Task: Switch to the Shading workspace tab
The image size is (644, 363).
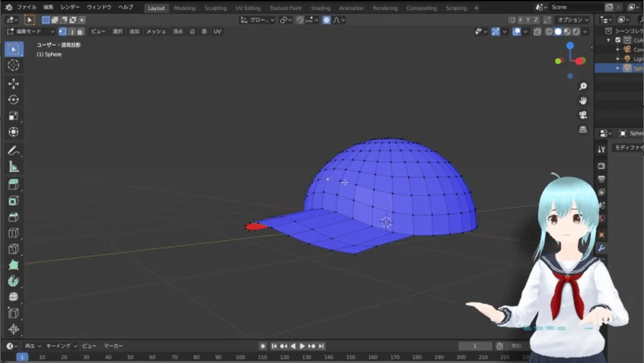Action: (x=320, y=8)
